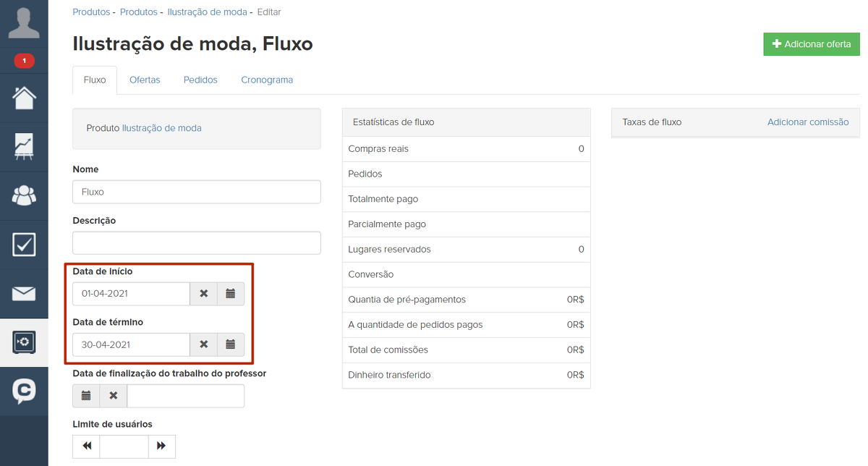Open the speech bubble chat sidebar icon
The image size is (868, 466).
pos(24,391)
